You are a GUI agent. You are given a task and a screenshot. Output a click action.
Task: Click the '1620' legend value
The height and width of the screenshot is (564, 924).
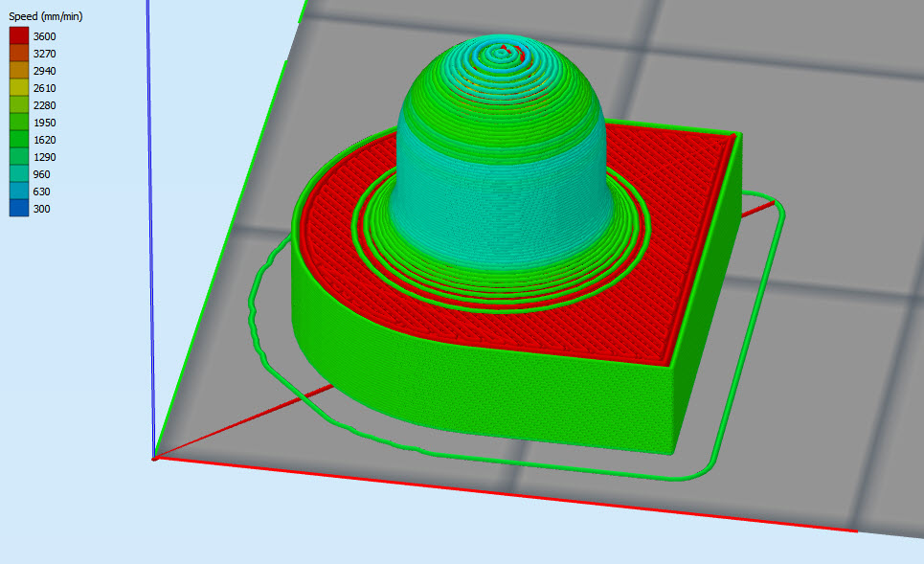coord(44,140)
